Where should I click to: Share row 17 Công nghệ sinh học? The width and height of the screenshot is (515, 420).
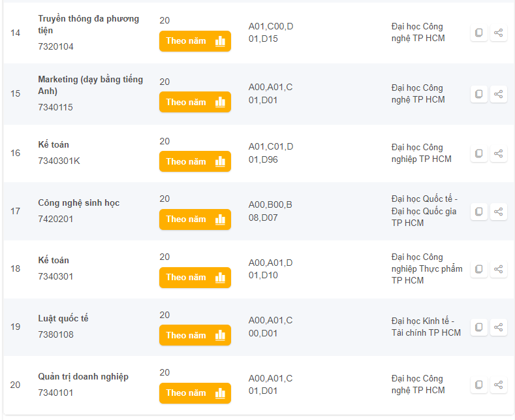499,212
